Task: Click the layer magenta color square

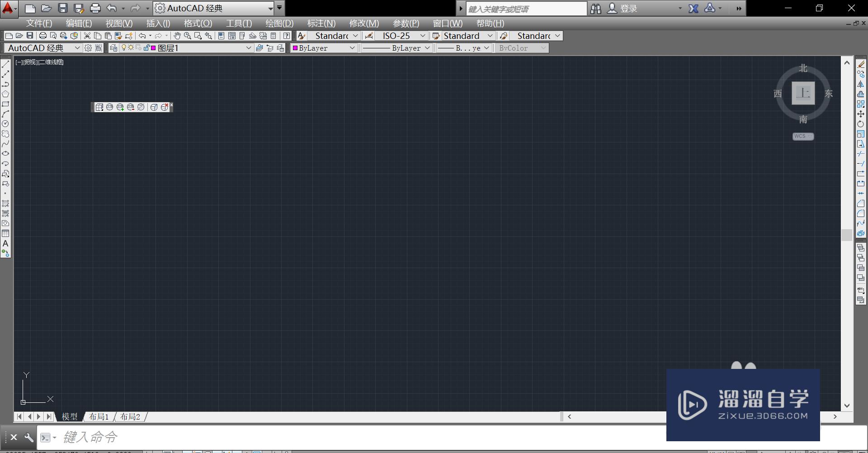Action: coord(154,48)
